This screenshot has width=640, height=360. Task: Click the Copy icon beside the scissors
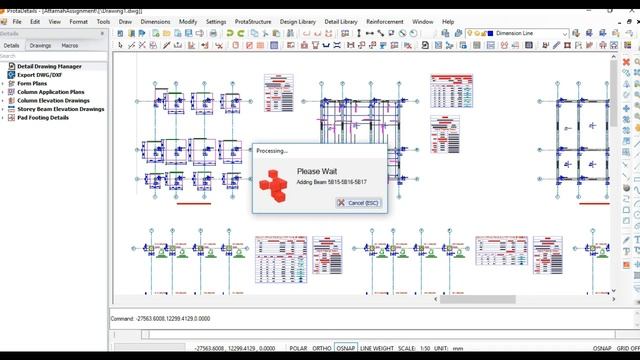pyautogui.click(x=254, y=33)
